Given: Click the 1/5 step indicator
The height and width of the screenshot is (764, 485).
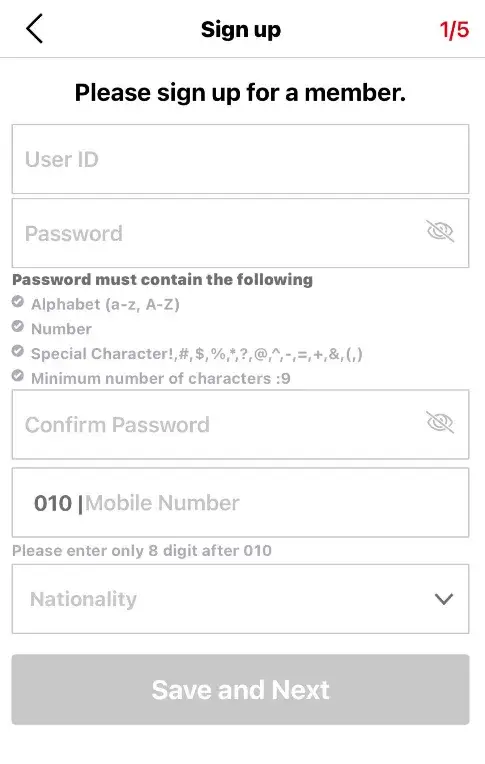Looking at the screenshot, I should 454,30.
